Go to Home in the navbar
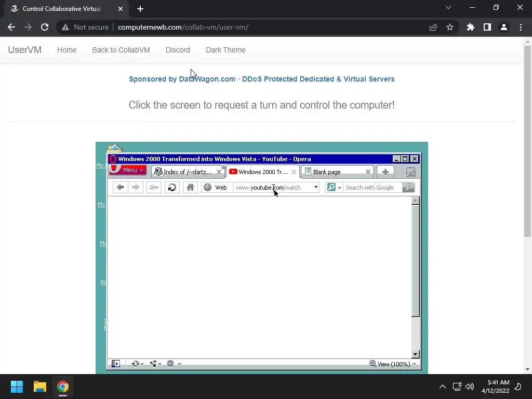This screenshot has width=532, height=399. [x=67, y=50]
